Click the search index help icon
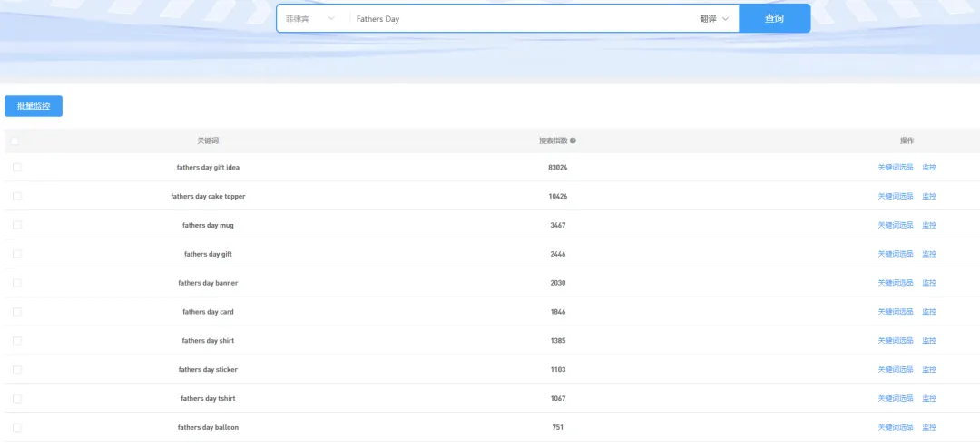The height and width of the screenshot is (448, 980). [x=573, y=141]
